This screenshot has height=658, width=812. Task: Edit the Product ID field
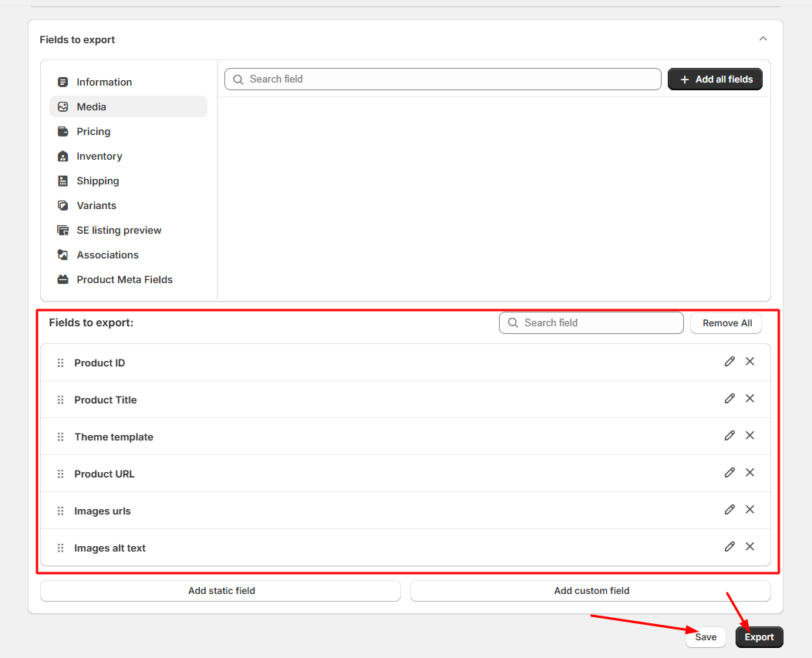click(x=729, y=362)
